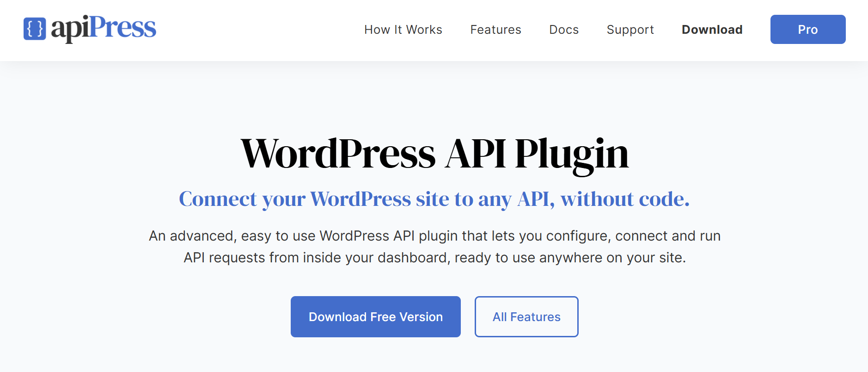
Task: Open the How It Works menu item
Action: [x=403, y=30]
